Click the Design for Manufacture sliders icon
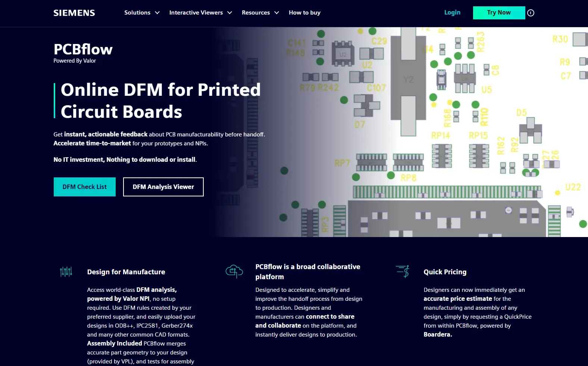The height and width of the screenshot is (366, 588). click(66, 272)
